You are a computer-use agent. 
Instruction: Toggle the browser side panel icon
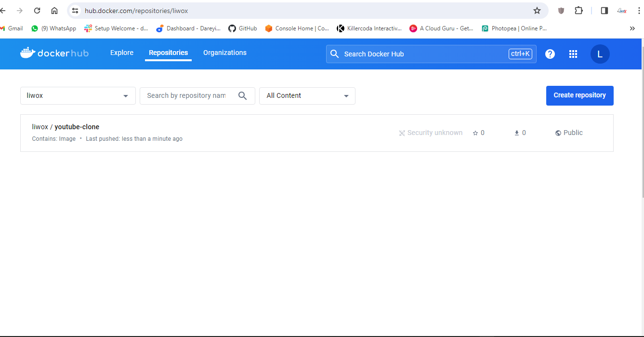tap(604, 11)
